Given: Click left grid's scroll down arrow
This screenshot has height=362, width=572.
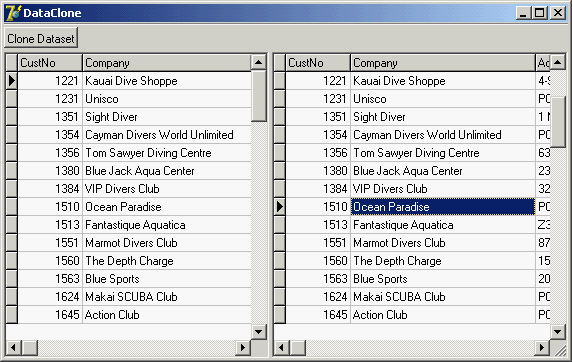Looking at the screenshot, I should (259, 331).
